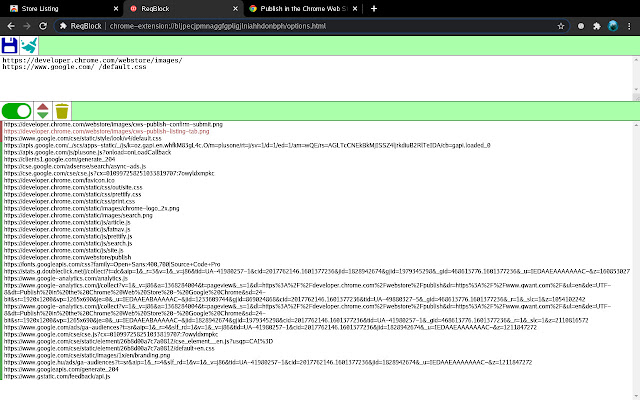The height and width of the screenshot is (400, 640).
Task: Select the cws-publish-confirm-submit.png request
Action: point(113,124)
